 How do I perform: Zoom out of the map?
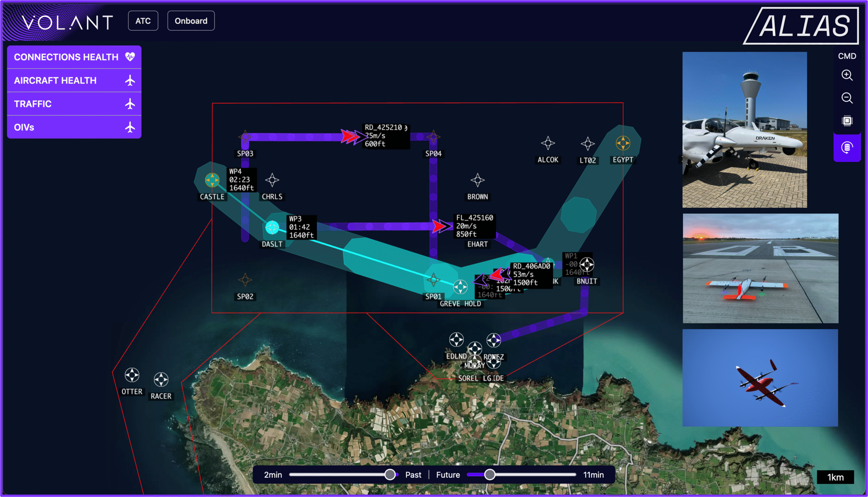[x=847, y=98]
